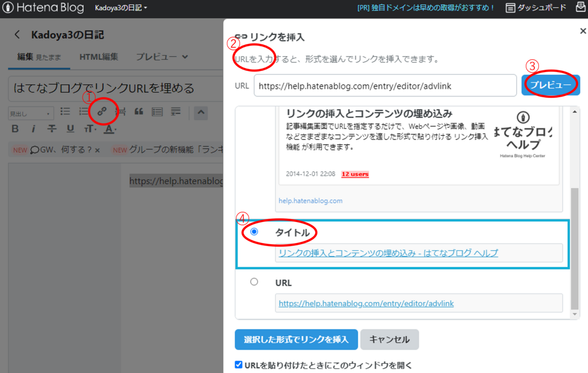Viewport: 588px width, 373px height.
Task: Open the プレビュー tab dropdown arrow
Action: 185,56
